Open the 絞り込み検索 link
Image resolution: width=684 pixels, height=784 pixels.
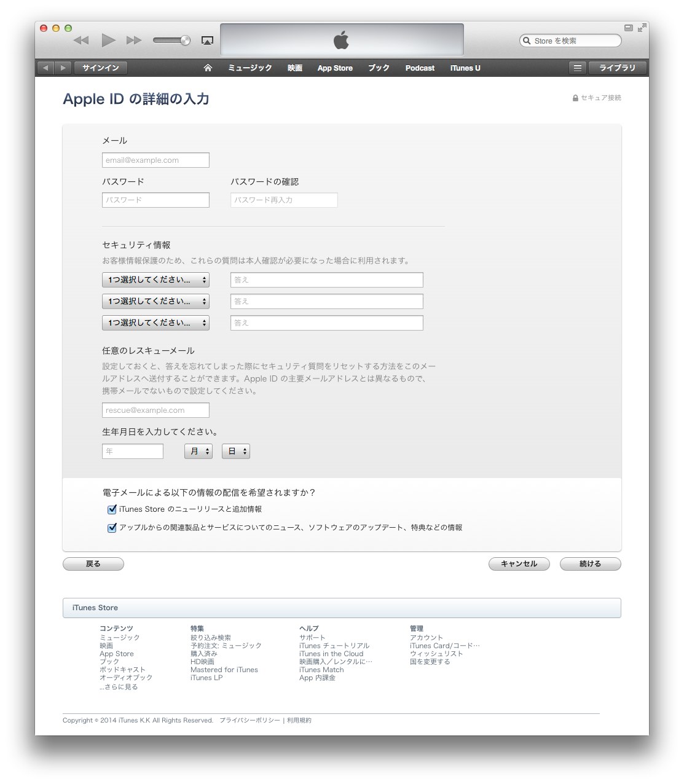[x=211, y=638]
